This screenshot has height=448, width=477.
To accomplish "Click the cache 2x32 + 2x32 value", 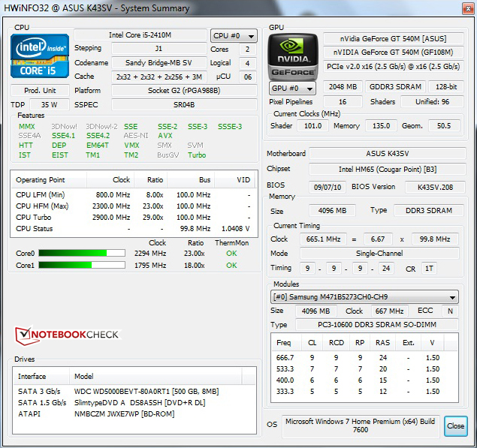I will click(158, 77).
